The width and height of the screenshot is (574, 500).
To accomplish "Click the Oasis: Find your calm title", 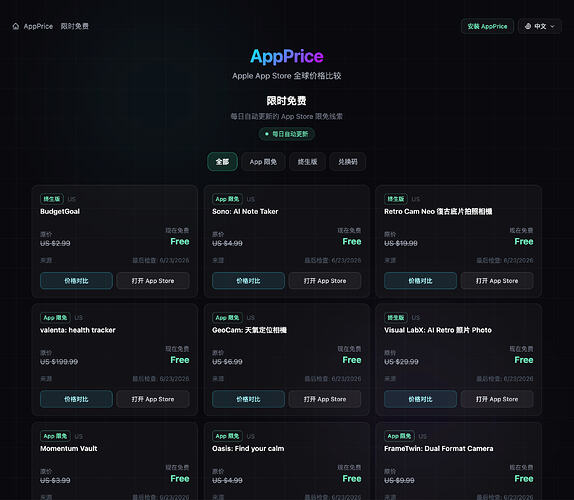I will 248,449.
